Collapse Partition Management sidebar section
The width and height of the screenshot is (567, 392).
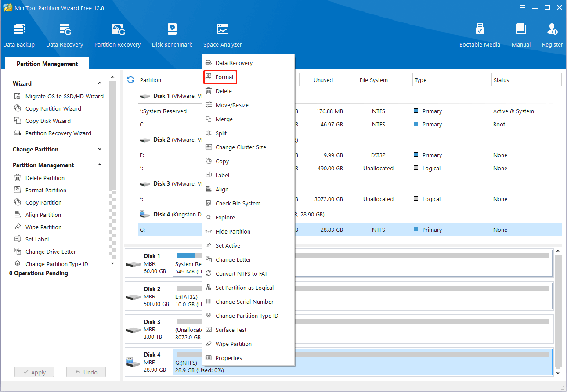point(100,165)
